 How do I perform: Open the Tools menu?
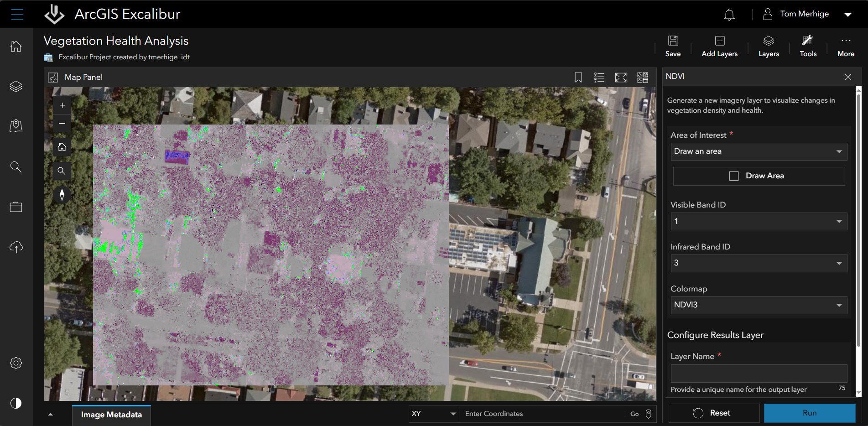pyautogui.click(x=808, y=46)
